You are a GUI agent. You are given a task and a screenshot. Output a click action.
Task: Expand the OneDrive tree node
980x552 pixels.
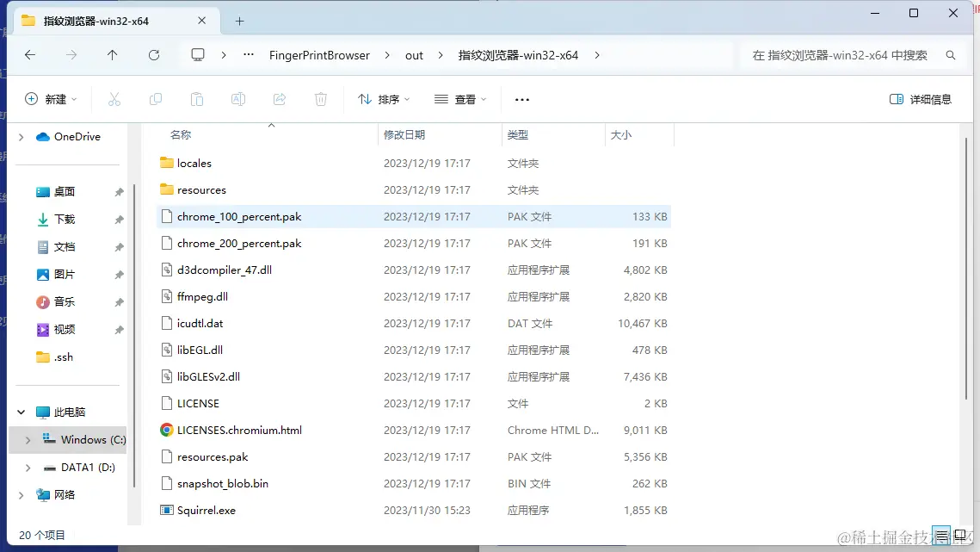point(22,137)
